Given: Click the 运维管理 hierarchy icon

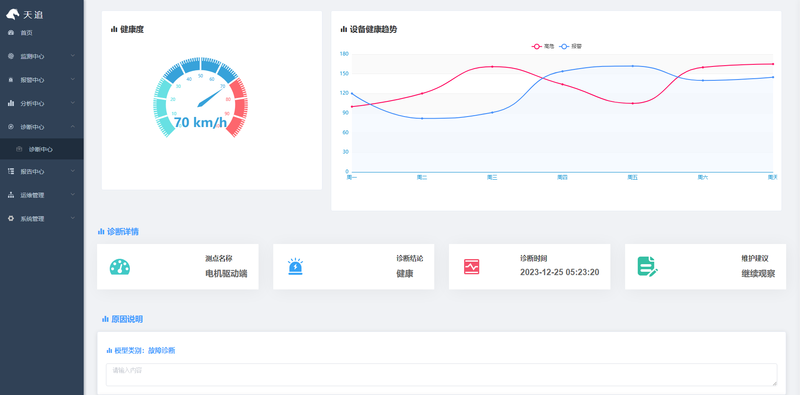Looking at the screenshot, I should (x=11, y=195).
